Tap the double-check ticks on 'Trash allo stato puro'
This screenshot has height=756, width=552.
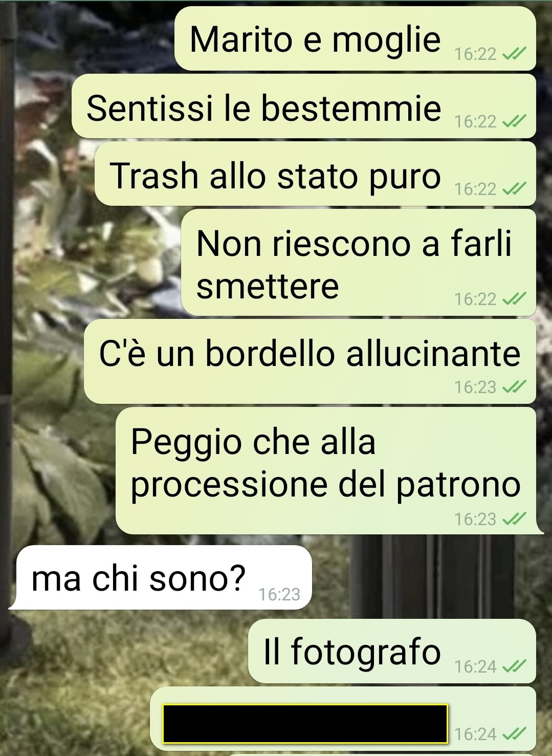point(514,189)
